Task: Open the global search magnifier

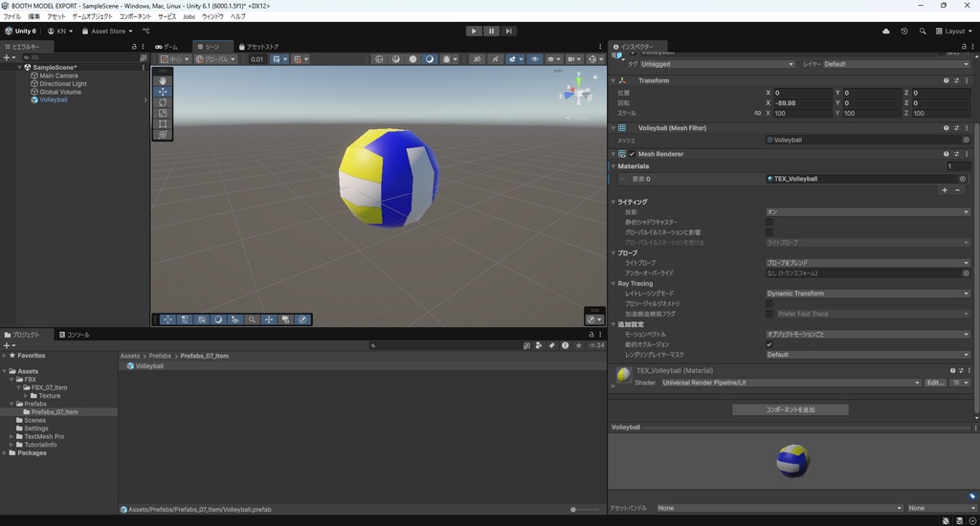Action: (923, 31)
